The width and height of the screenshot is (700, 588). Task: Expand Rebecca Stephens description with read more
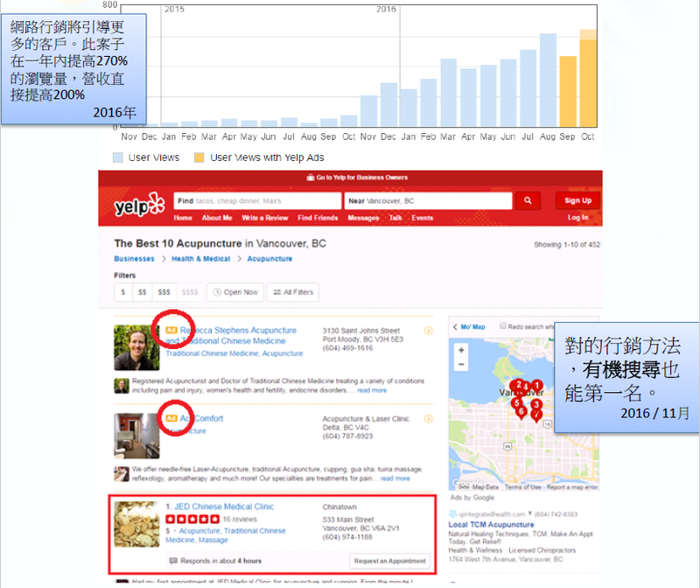370,390
